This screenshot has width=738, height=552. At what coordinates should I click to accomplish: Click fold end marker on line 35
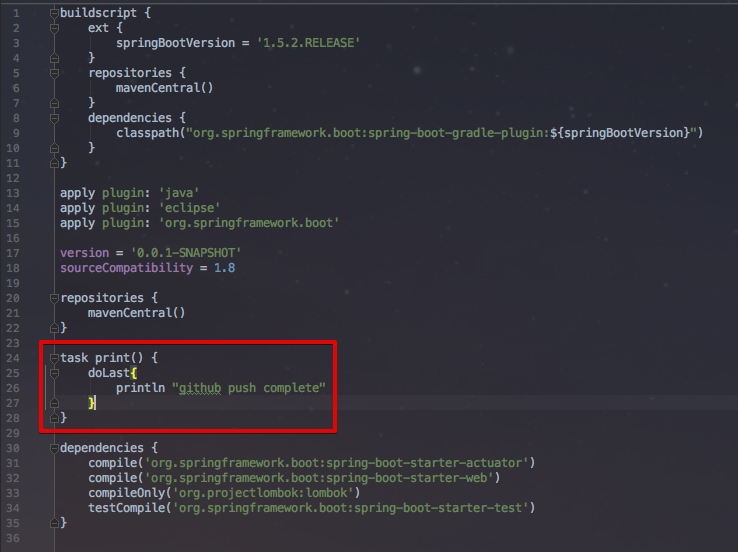coord(54,523)
